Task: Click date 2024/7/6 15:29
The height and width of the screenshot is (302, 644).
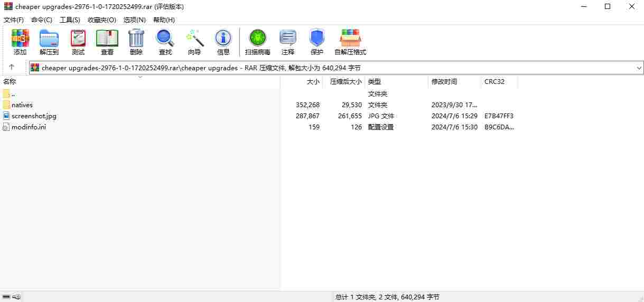Action: tap(454, 116)
